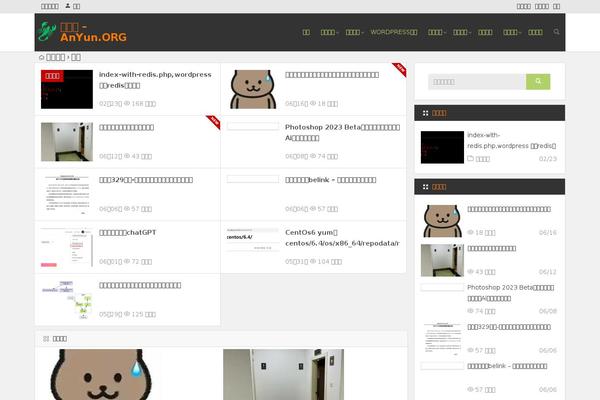
Task: Click the eye icon beside 43 in the sidebar
Action: click(x=470, y=272)
